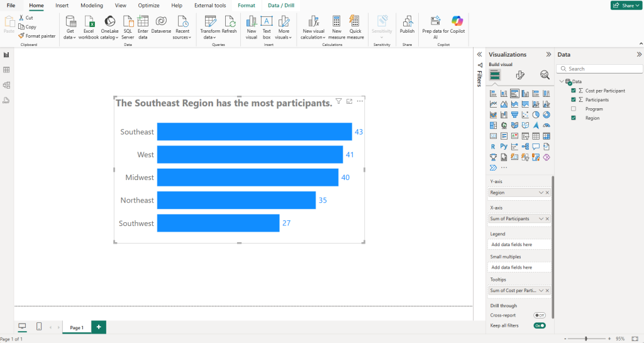Screen dimensions: 644x343
Task: Open Focus mode on the bar chart
Action: 349,101
